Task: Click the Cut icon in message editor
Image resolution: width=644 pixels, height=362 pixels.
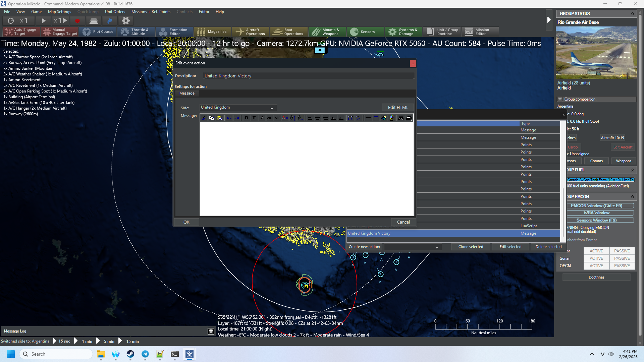Action: (x=204, y=118)
